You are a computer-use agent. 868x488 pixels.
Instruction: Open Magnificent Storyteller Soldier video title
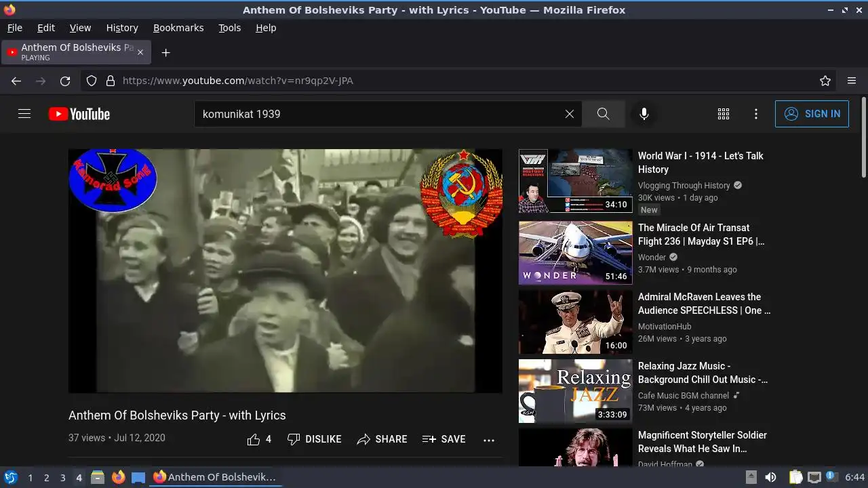coord(703,442)
